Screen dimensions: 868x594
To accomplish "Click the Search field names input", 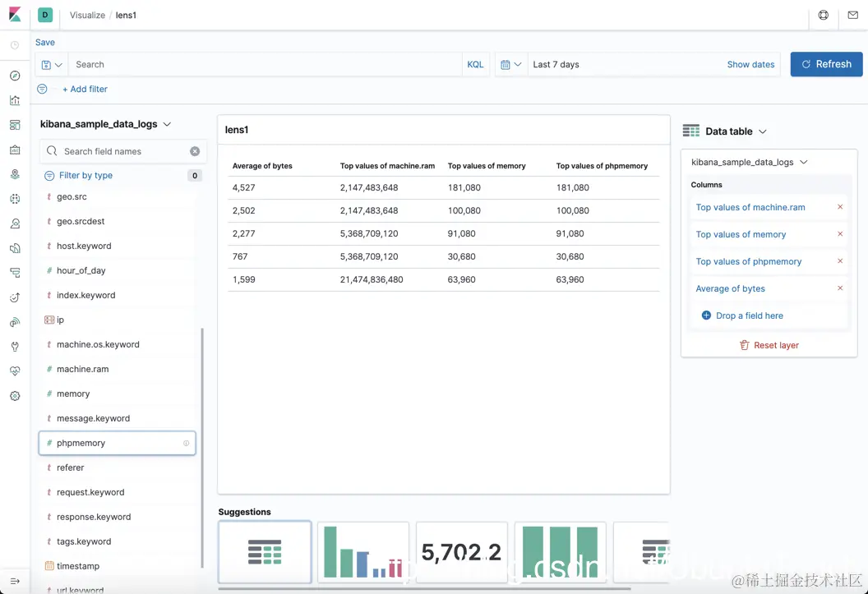I will tap(123, 151).
